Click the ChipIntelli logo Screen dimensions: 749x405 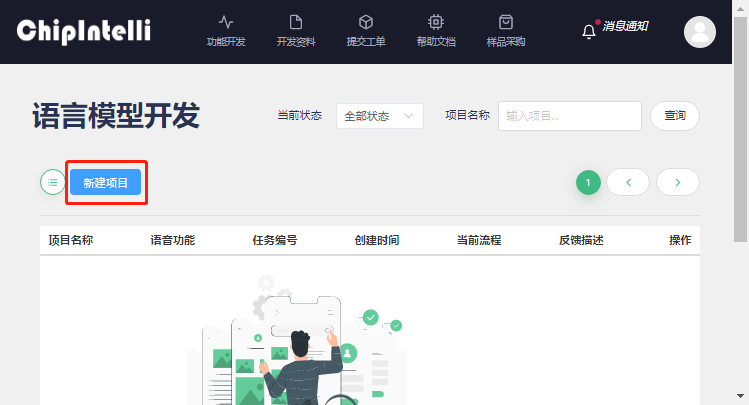click(83, 31)
